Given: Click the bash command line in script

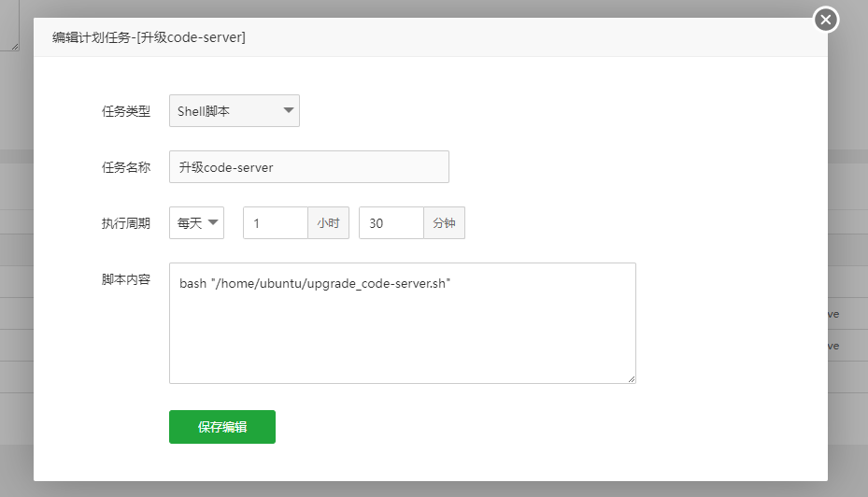Looking at the screenshot, I should point(316,283).
